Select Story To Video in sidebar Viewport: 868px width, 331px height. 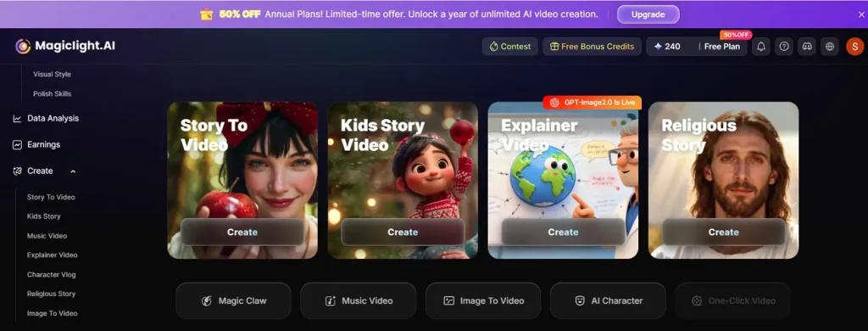51,197
